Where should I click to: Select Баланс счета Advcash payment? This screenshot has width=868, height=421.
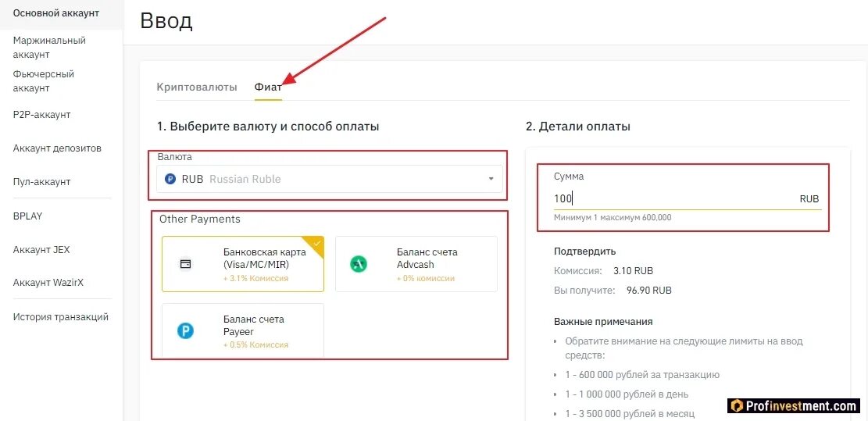click(x=416, y=264)
